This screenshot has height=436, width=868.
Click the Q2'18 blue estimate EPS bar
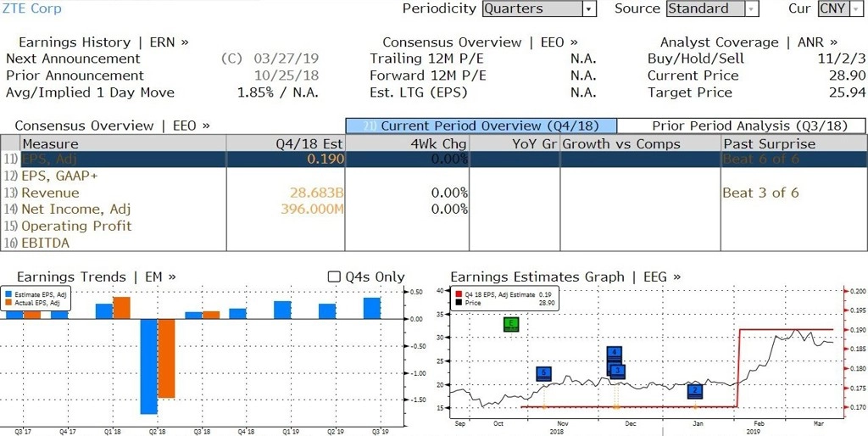point(149,366)
